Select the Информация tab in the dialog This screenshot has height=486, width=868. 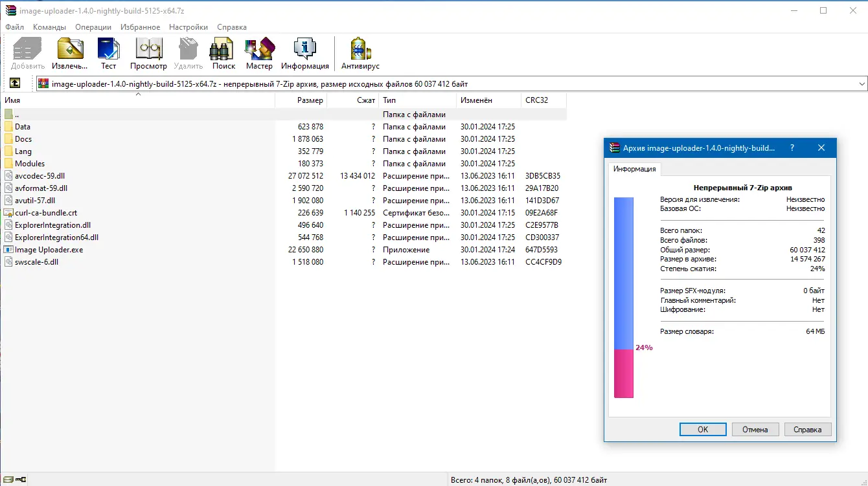pyautogui.click(x=635, y=169)
